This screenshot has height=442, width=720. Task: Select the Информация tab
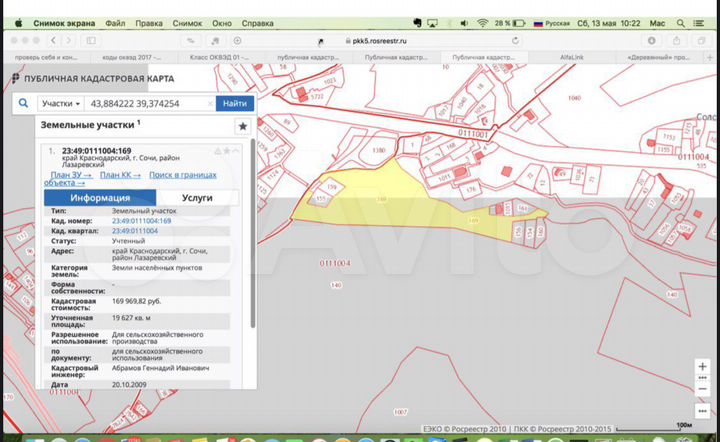100,198
